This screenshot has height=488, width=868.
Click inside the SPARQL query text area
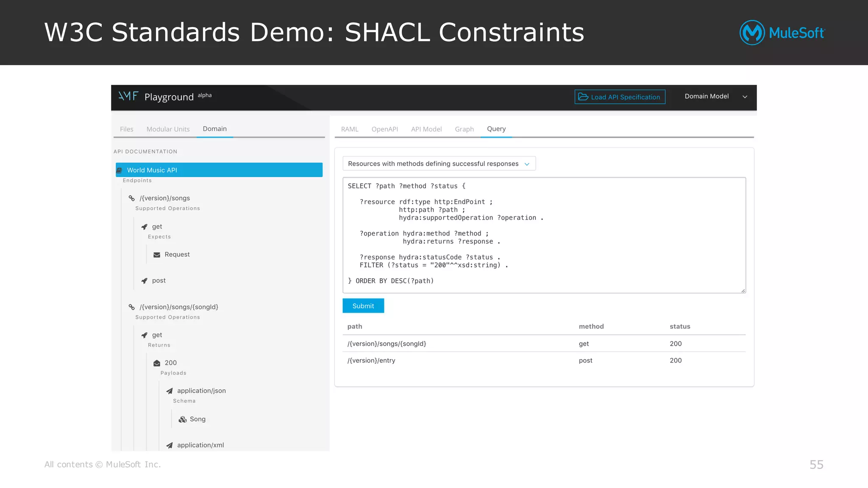[x=544, y=235]
